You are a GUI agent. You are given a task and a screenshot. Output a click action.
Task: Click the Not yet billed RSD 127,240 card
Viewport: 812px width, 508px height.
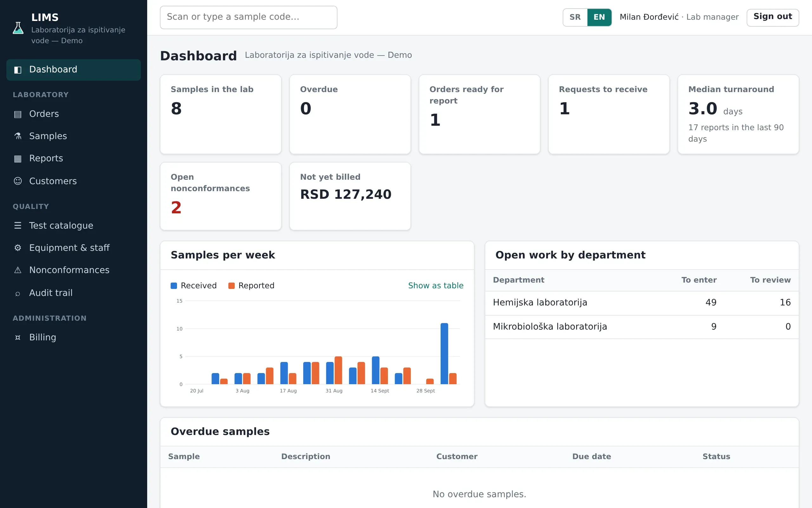point(350,196)
